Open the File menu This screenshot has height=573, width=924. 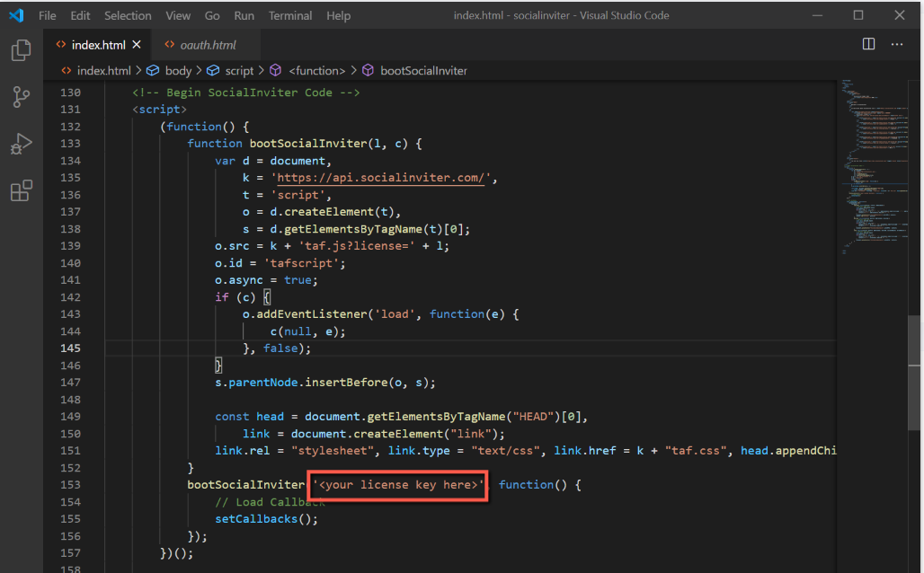(x=47, y=15)
